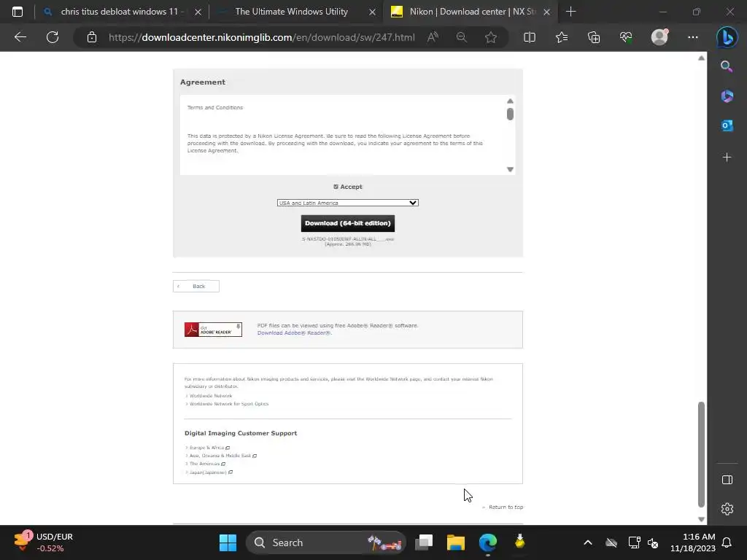Click Microsoft Edge taskbar icon

click(488, 542)
